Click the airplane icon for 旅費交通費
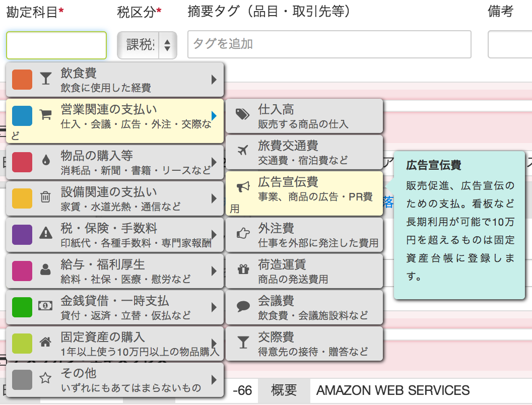The width and height of the screenshot is (532, 405). click(x=243, y=151)
